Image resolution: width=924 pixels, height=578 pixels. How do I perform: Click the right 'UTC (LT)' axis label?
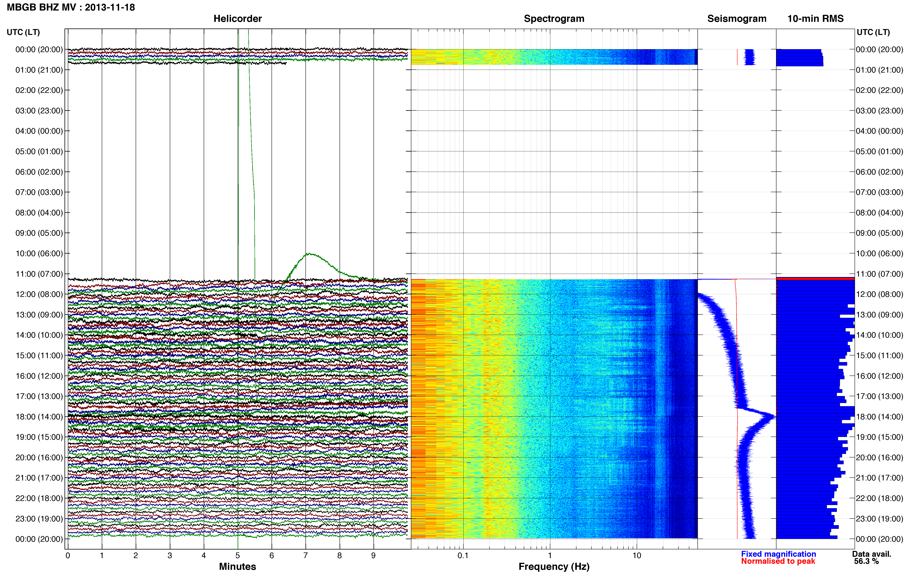pyautogui.click(x=873, y=32)
